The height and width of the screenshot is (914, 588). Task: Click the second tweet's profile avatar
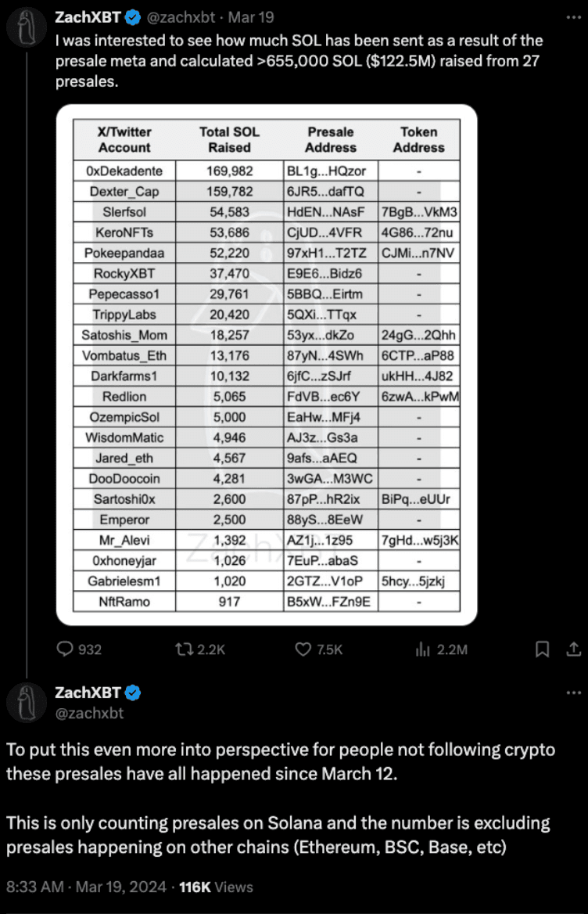tap(26, 701)
